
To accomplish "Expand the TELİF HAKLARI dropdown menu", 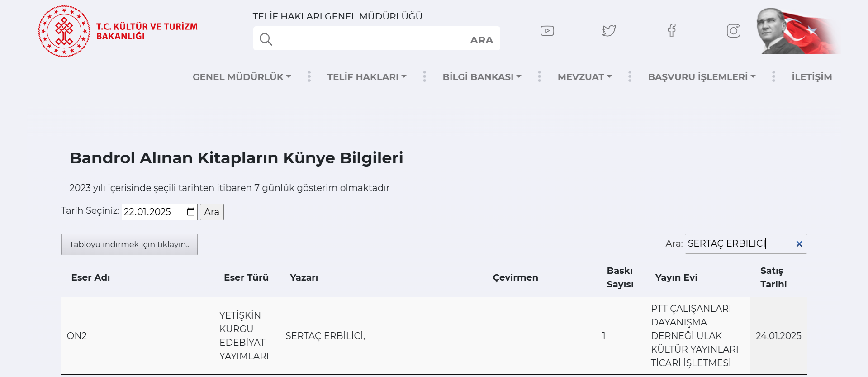I will click(x=366, y=77).
